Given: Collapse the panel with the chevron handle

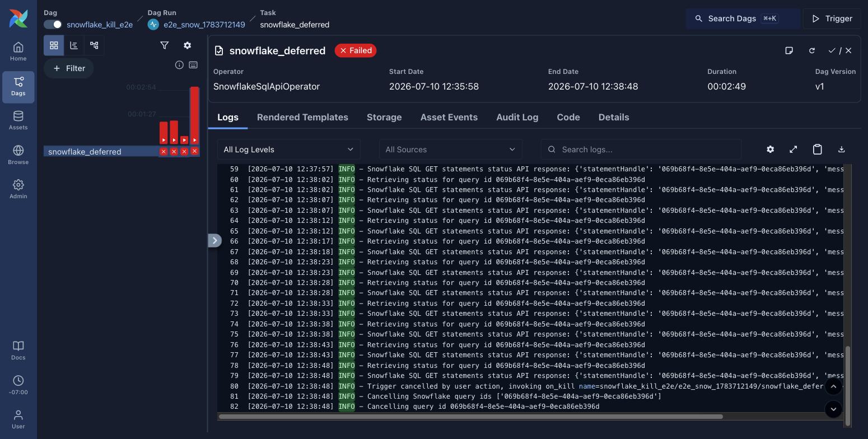Looking at the screenshot, I should 215,240.
